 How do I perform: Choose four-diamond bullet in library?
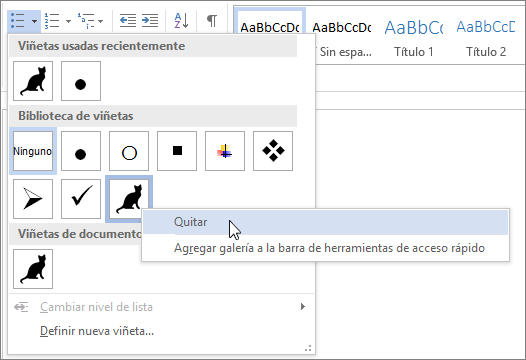click(x=273, y=151)
